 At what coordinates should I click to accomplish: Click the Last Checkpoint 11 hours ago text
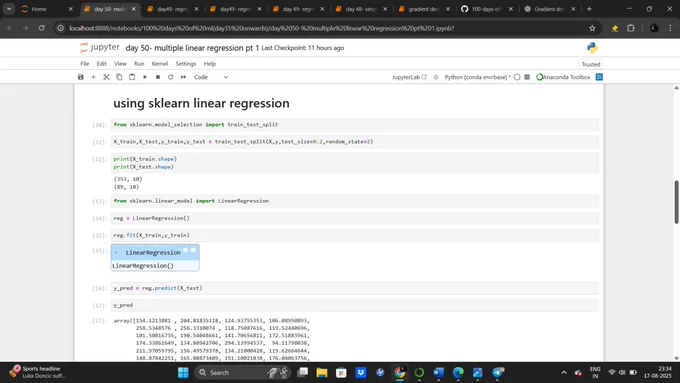tap(303, 48)
